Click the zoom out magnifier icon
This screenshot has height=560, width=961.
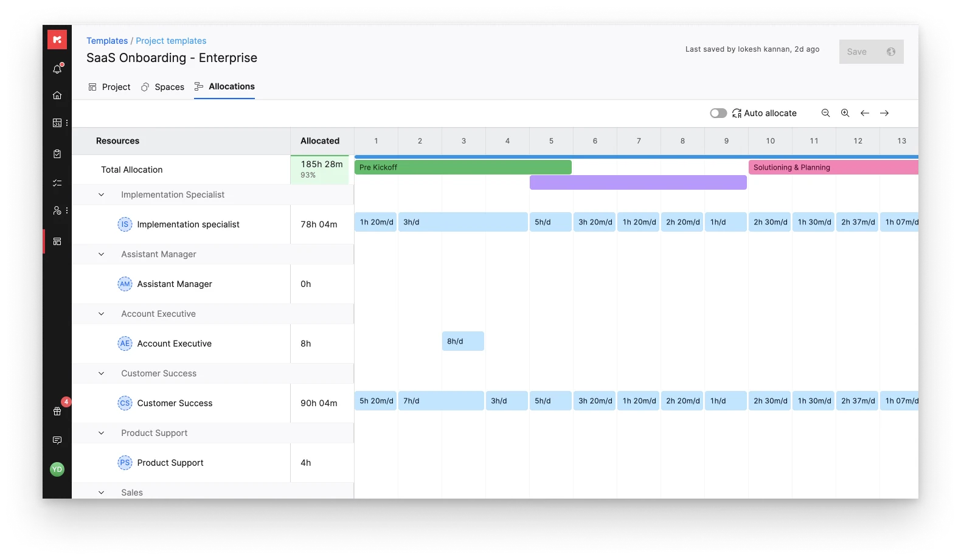point(825,113)
